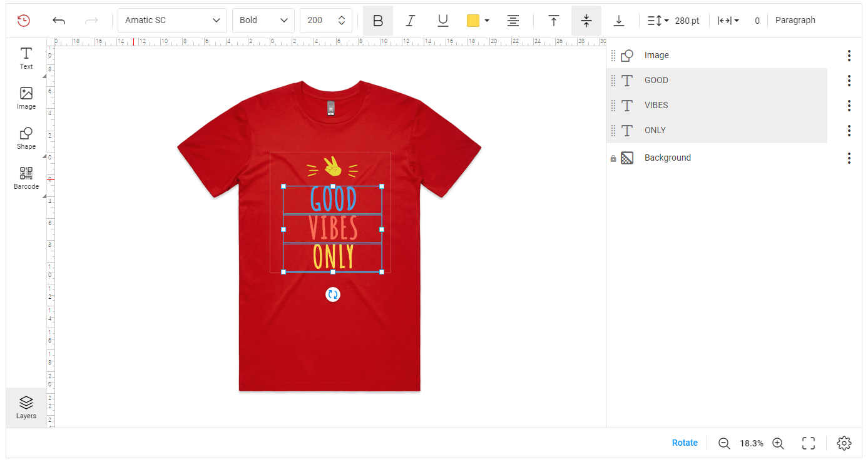
Task: Click the Background layer lock icon
Action: point(613,159)
